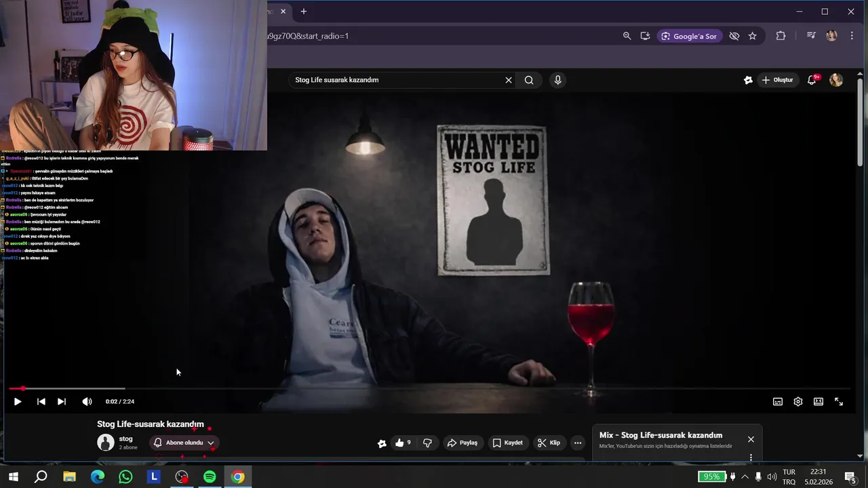Open the stog channel name link
The height and width of the screenshot is (488, 868).
tap(125, 439)
